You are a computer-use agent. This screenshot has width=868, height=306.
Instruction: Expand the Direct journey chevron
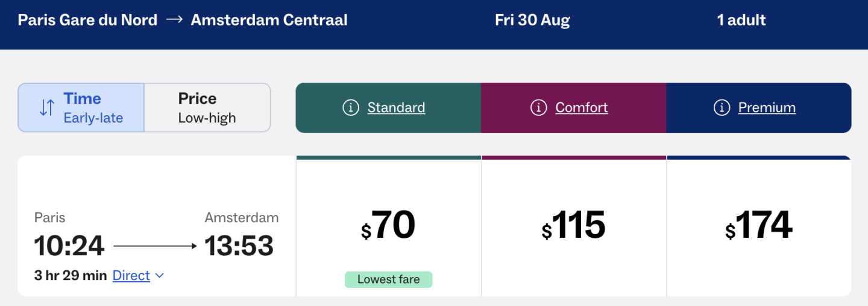coord(160,276)
